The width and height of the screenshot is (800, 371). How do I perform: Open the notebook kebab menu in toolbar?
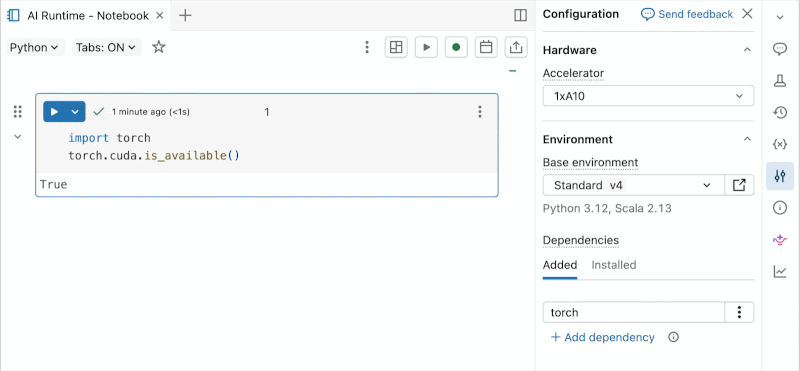point(367,47)
